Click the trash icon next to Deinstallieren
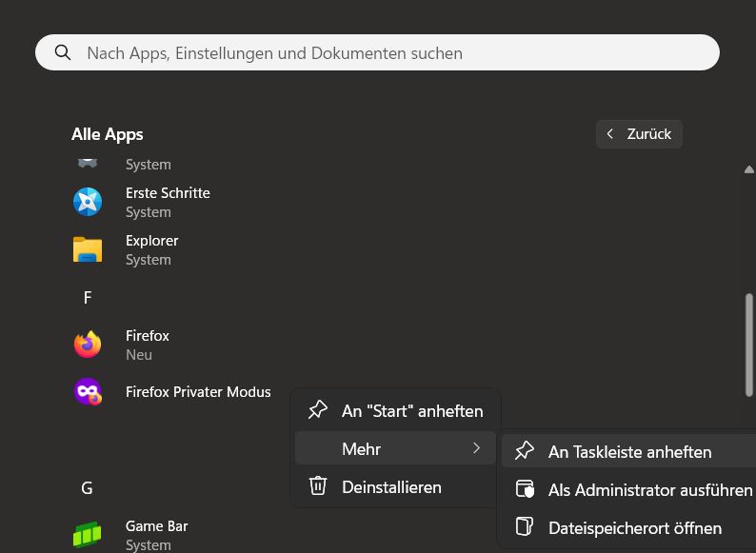Viewport: 756px width, 553px height. 318,486
